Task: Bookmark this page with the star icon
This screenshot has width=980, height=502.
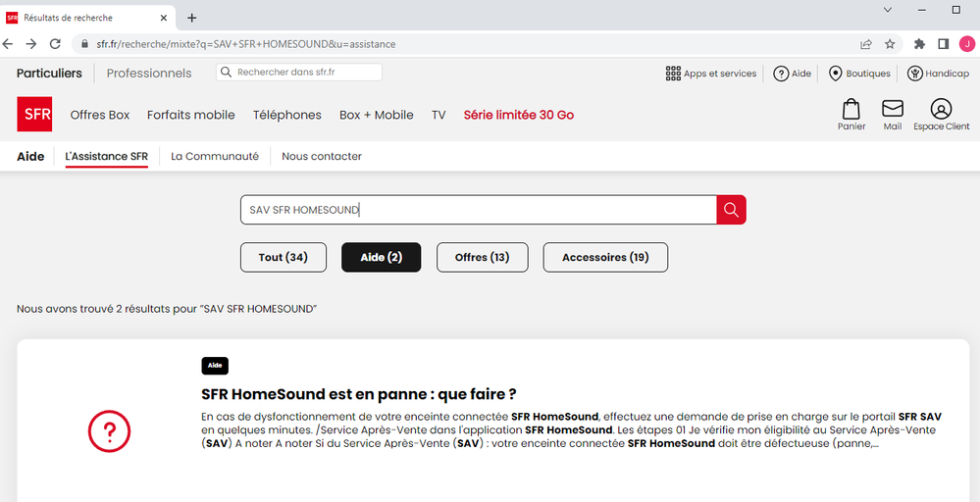Action: 890,44
